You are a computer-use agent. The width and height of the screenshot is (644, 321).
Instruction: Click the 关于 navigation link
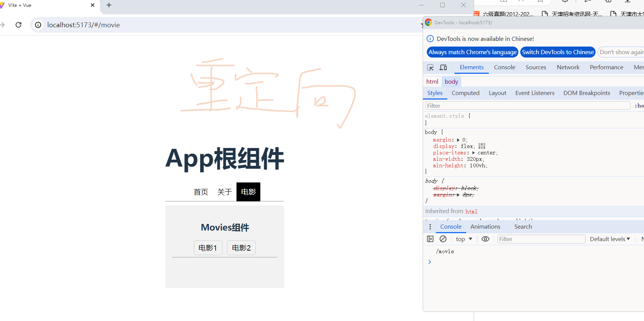(x=224, y=192)
